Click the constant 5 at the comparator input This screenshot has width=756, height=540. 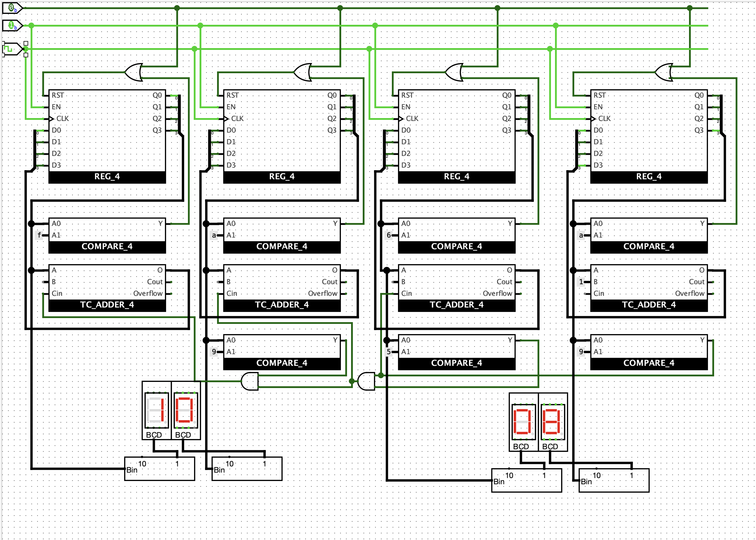pos(389,352)
